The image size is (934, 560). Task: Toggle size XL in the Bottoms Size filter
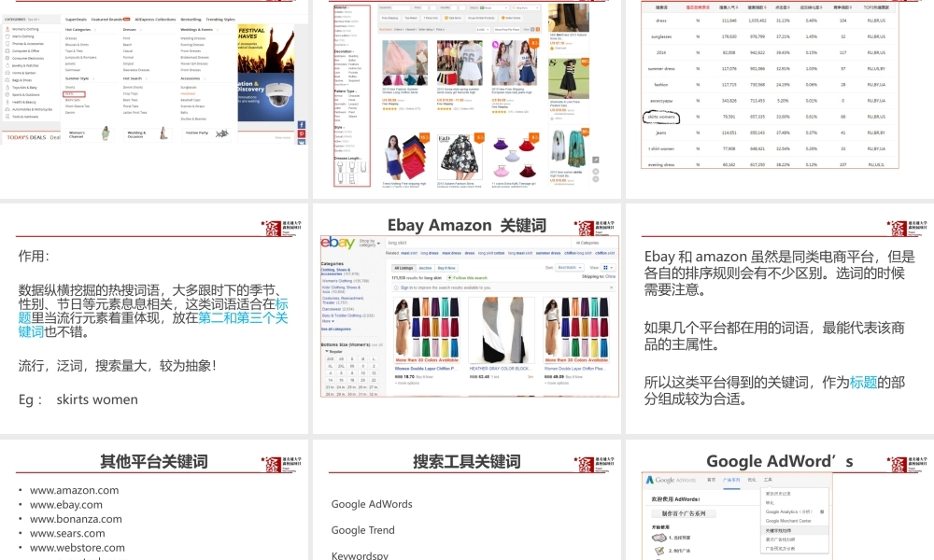(330, 365)
